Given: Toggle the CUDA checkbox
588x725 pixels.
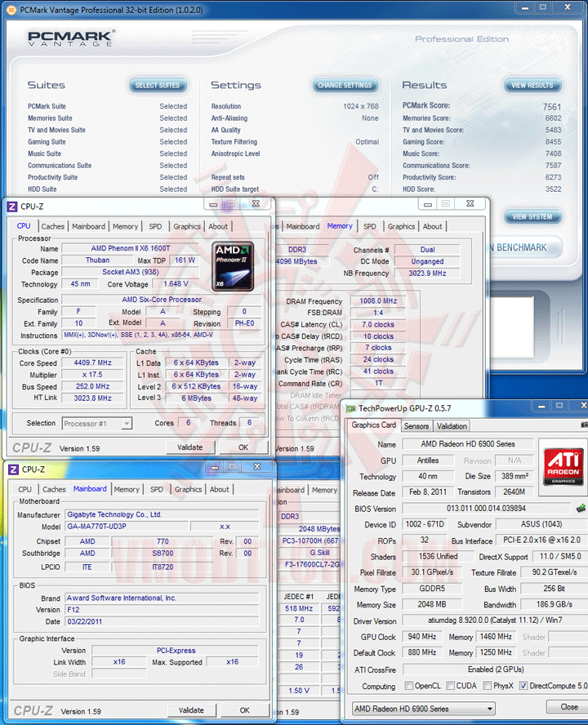Looking at the screenshot, I should [x=451, y=686].
